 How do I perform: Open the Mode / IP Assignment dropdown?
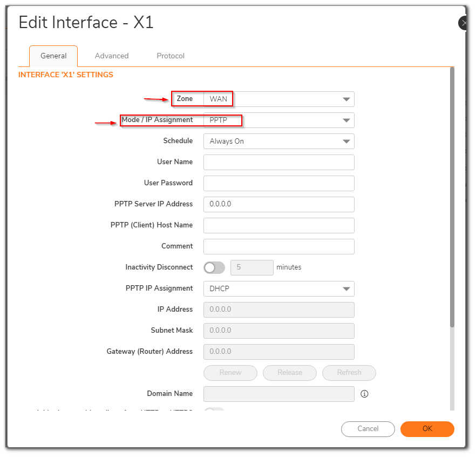278,120
